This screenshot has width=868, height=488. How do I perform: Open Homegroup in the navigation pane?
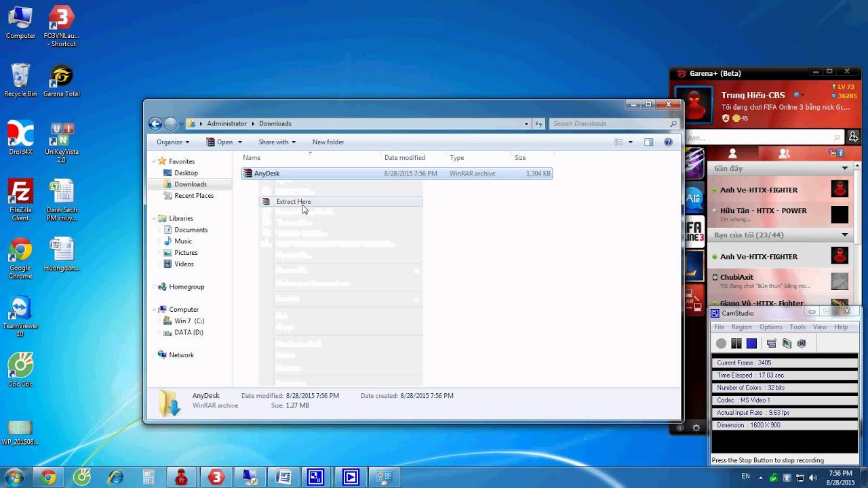(x=186, y=287)
